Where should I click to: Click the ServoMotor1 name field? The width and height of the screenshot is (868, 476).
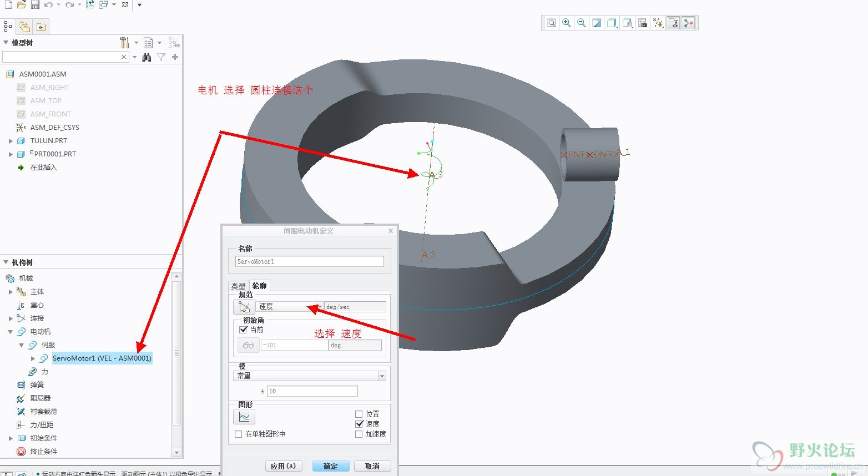click(310, 261)
